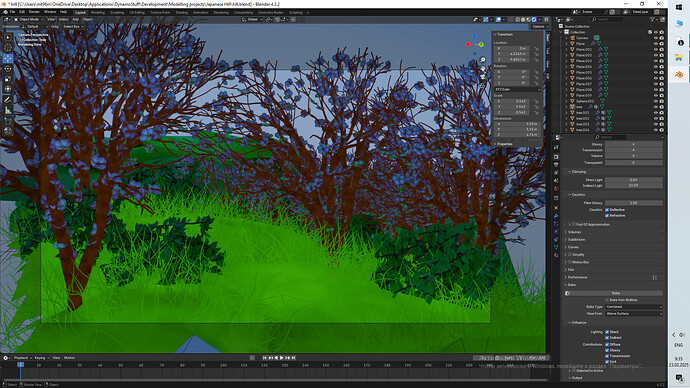Click the Bake button
This screenshot has height=388, width=690.
616,293
